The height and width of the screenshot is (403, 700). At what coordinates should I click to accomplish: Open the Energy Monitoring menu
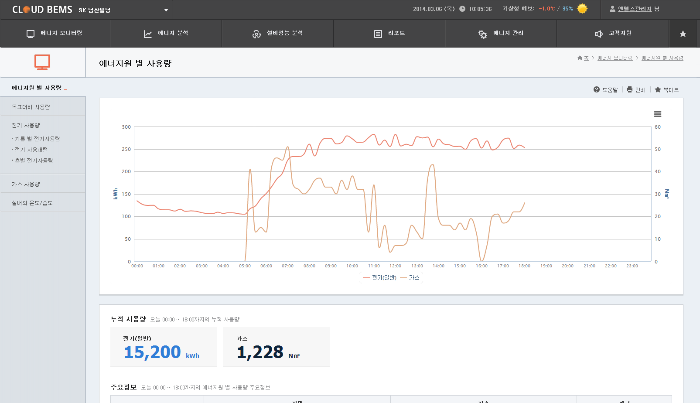click(x=55, y=34)
